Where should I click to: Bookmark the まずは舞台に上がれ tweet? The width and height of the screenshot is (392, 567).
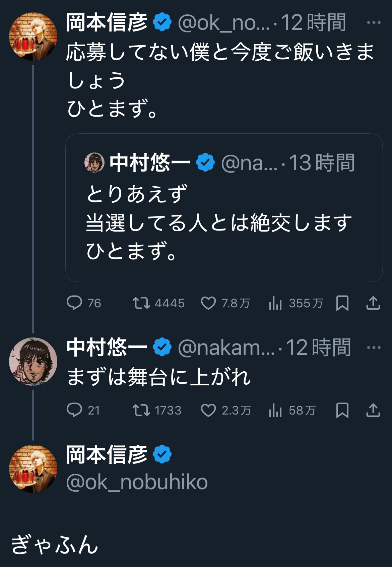(x=342, y=410)
